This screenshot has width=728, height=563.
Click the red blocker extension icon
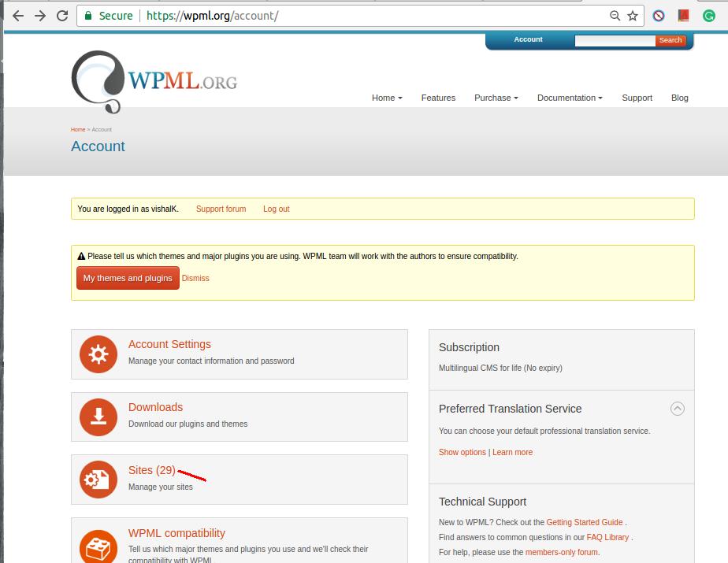659,16
